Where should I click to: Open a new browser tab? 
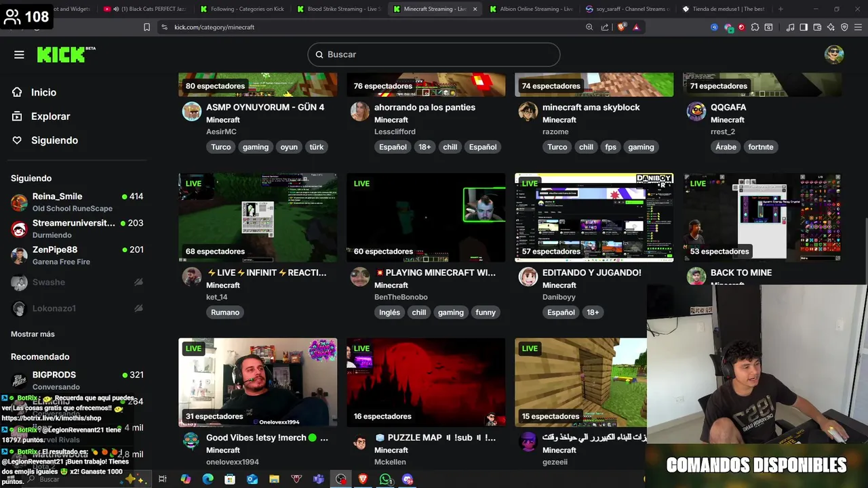coord(781,9)
